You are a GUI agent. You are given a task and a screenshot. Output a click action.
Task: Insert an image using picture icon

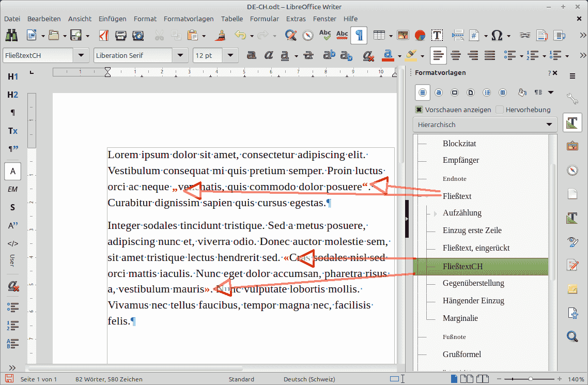[403, 35]
